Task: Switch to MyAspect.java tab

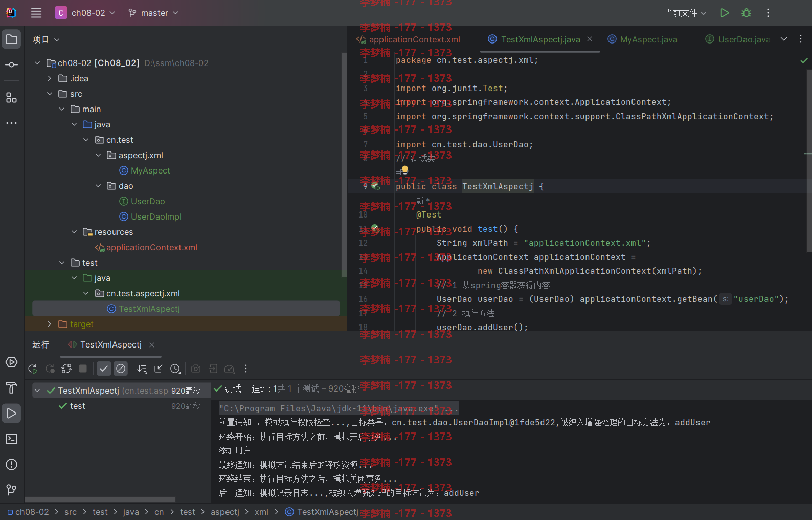Action: coord(642,39)
